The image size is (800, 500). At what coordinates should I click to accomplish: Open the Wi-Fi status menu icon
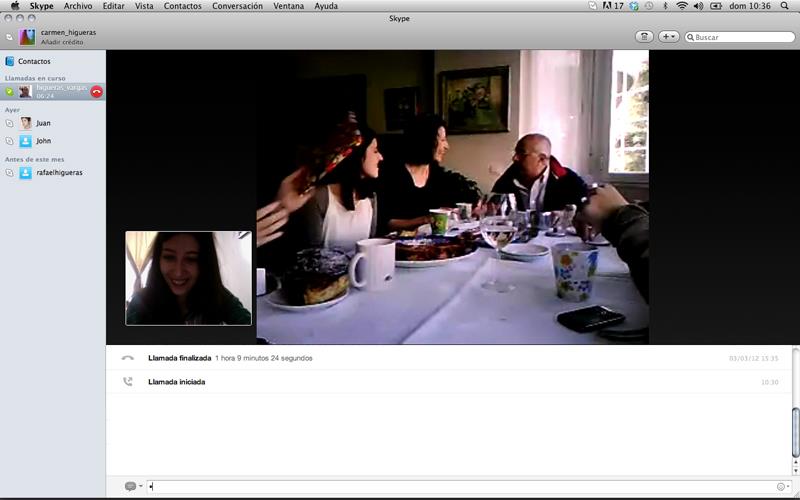point(682,6)
